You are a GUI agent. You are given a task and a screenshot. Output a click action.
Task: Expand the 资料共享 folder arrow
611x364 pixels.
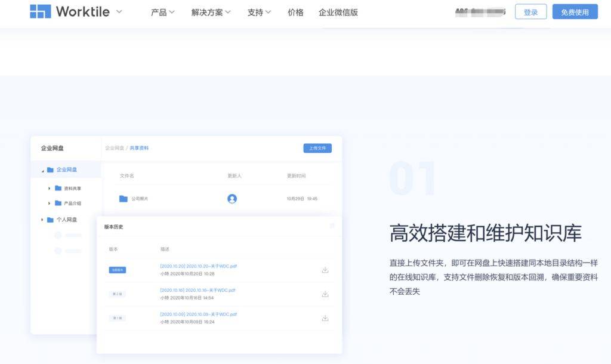[x=49, y=188]
